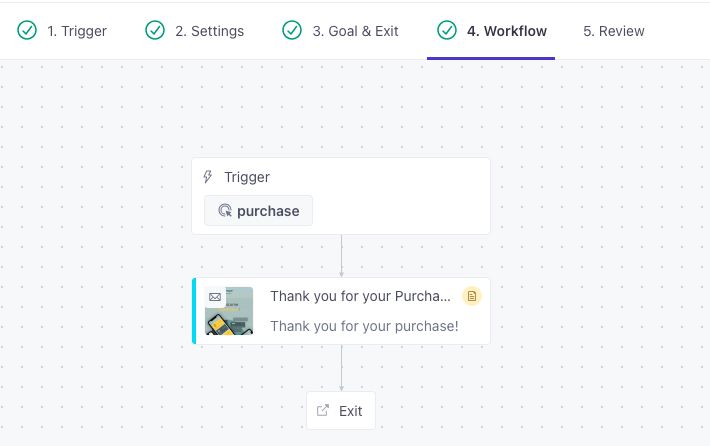Click the "Thank you for your purchase!" subtitle

click(x=364, y=326)
